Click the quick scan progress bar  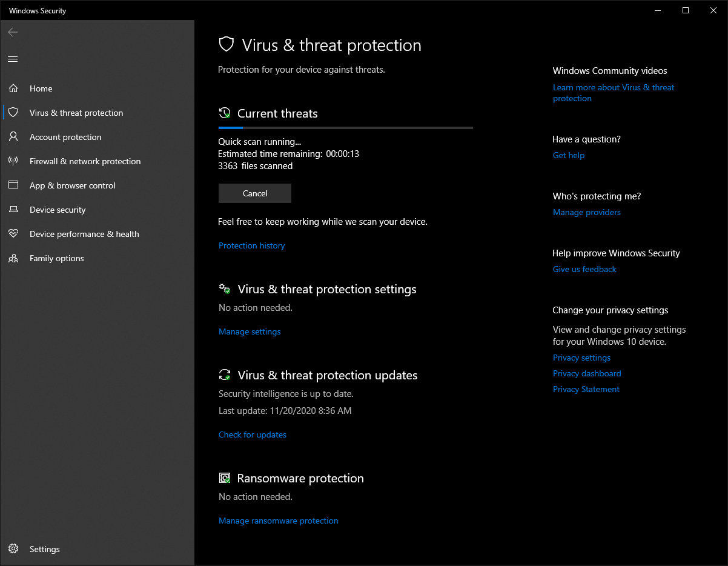click(345, 128)
